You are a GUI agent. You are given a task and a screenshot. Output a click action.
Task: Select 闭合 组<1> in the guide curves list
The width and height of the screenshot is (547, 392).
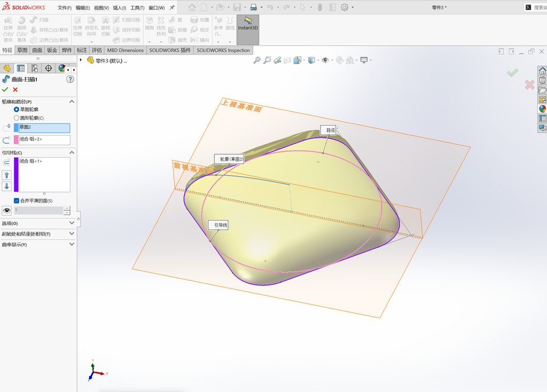30,161
